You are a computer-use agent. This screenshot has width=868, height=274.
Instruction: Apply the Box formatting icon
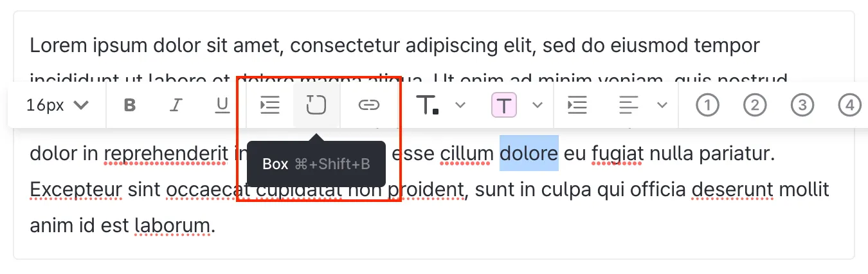coord(316,105)
